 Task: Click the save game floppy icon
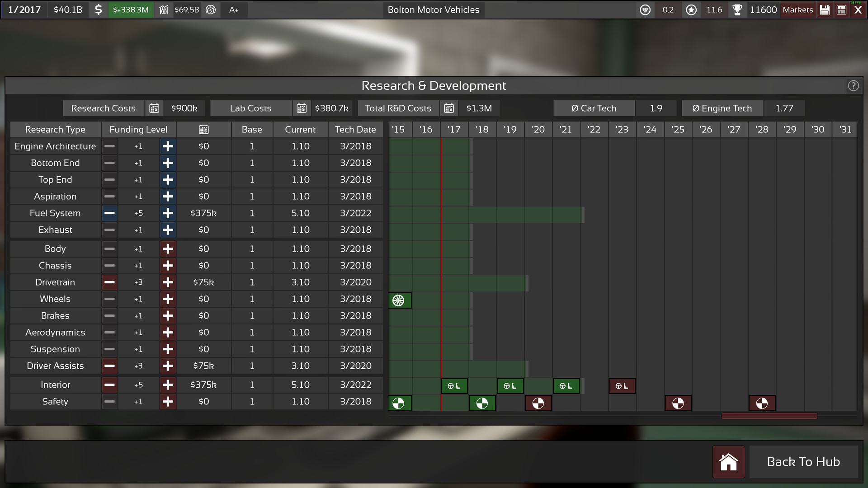click(x=825, y=10)
